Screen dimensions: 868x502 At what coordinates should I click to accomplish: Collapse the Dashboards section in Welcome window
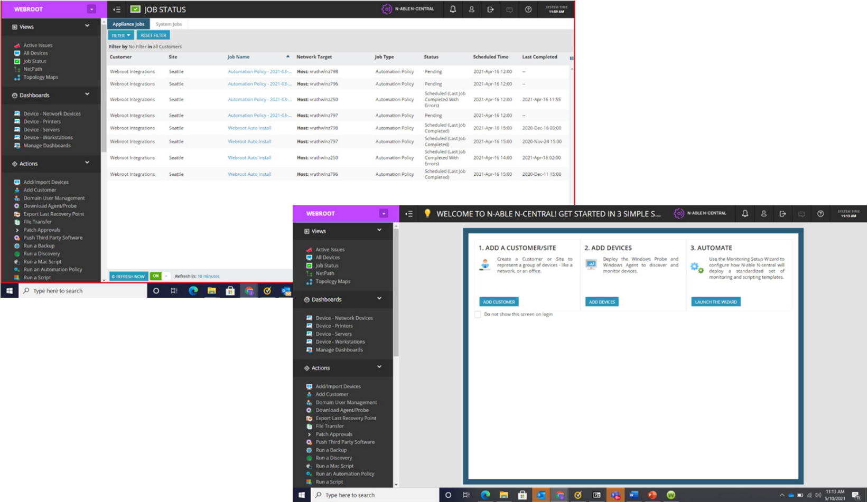379,299
